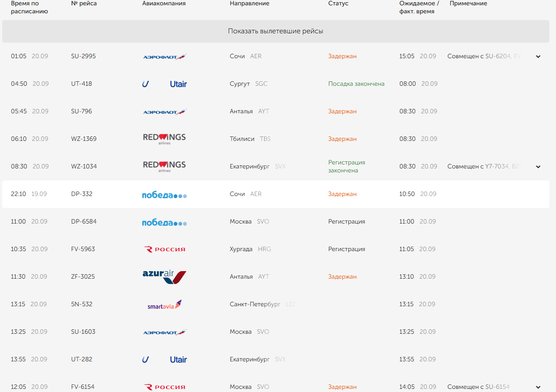
Task: Click Aeroflot logo on SU-2995 row
Action: [165, 57]
